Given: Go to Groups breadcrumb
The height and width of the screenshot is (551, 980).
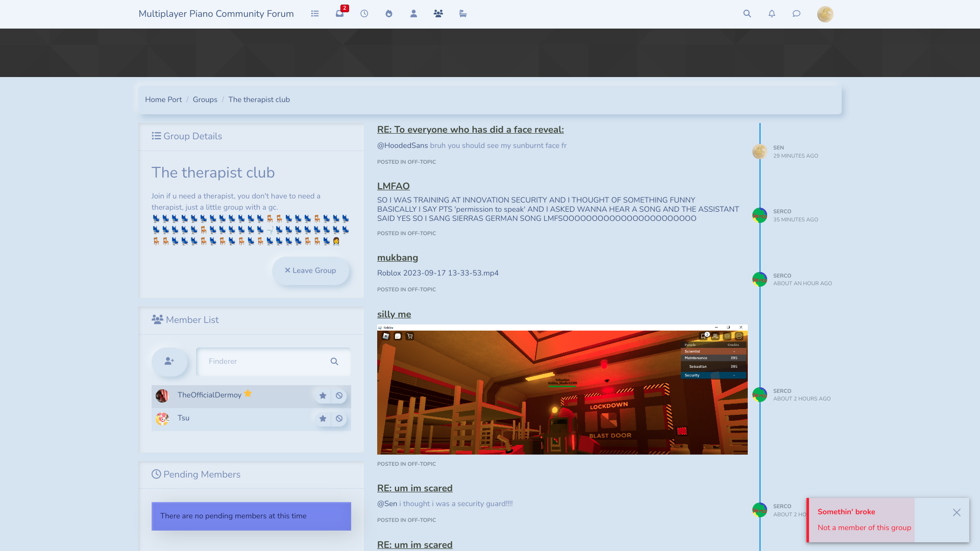Looking at the screenshot, I should point(205,99).
